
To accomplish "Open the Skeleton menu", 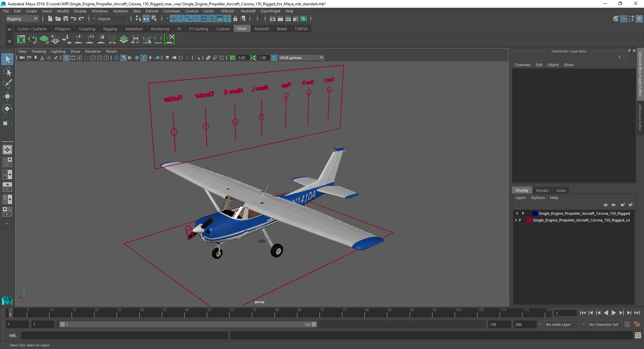I will point(120,11).
